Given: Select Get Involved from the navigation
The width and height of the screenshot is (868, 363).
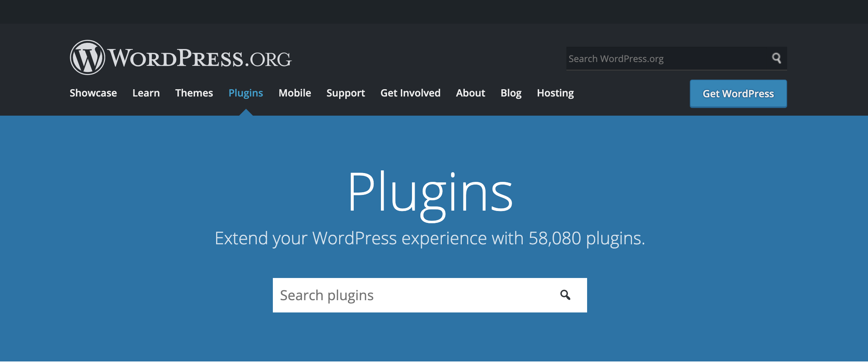Looking at the screenshot, I should [410, 93].
